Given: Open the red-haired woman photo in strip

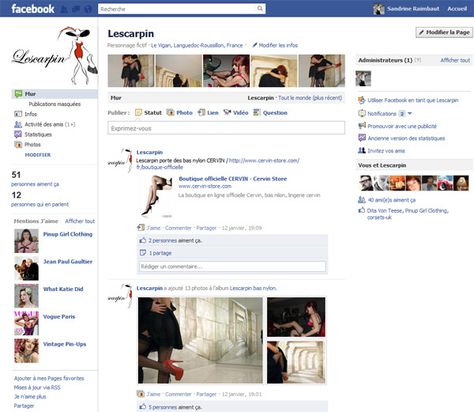Looking at the screenshot, I should 226,71.
